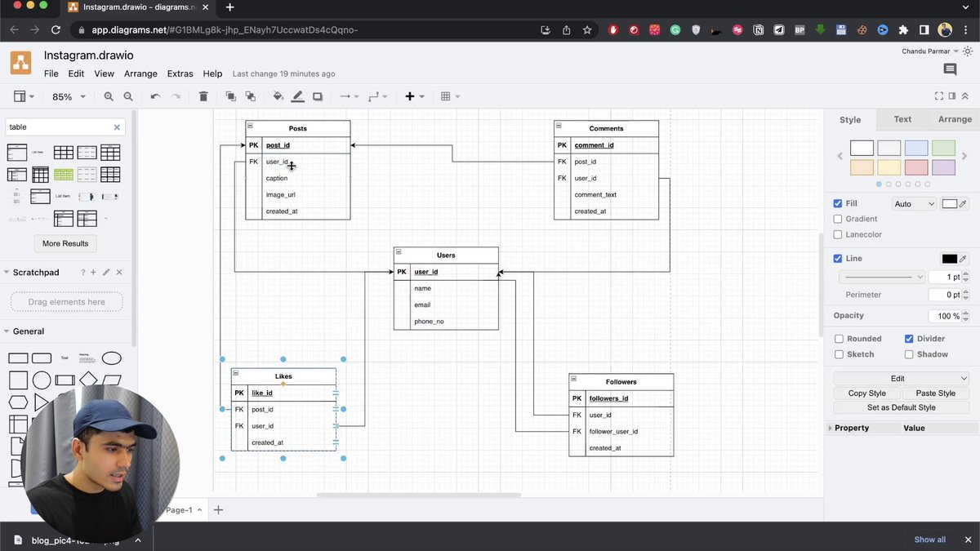Screen dimensions: 980x551
Task: Disable the Divider checkbox
Action: click(x=909, y=339)
